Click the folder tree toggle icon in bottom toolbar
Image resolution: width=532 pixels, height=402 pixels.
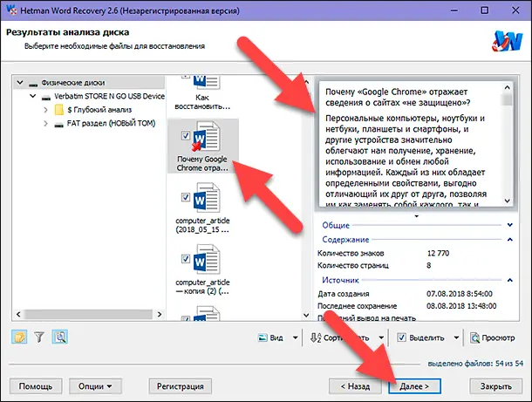19,337
